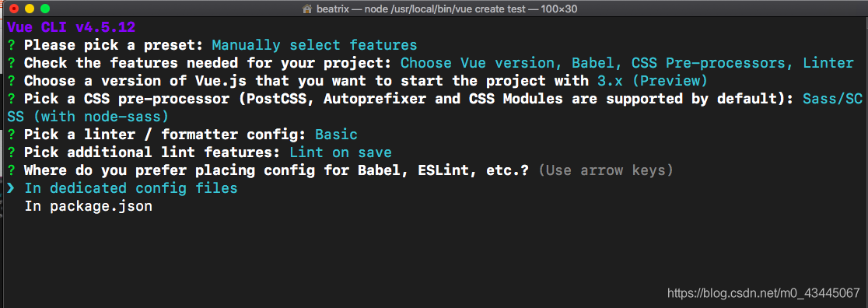Click the red close window button
The width and height of the screenshot is (868, 308).
click(x=15, y=9)
